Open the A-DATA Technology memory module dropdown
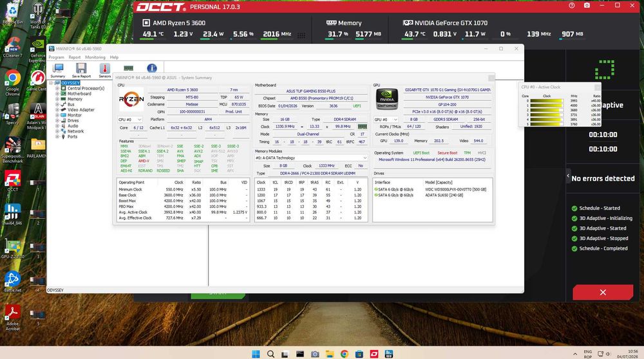The width and height of the screenshot is (644, 359). pyautogui.click(x=311, y=158)
